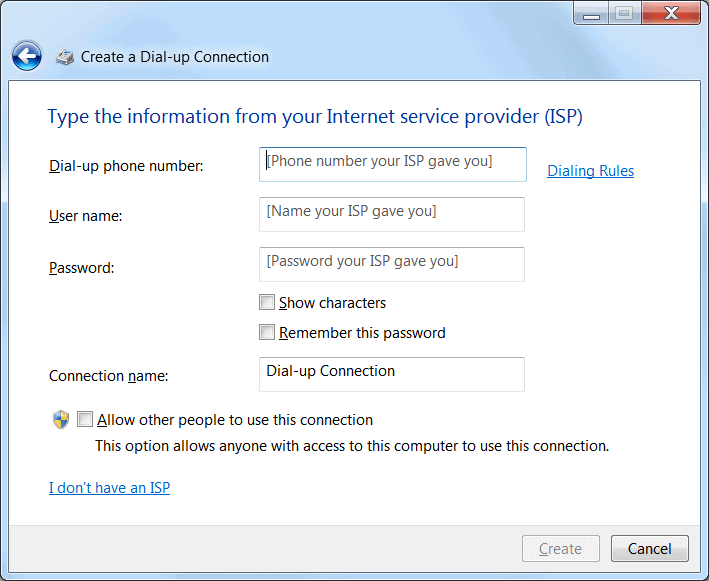This screenshot has width=709, height=581.
Task: Follow the I don't have an ISP link
Action: point(109,488)
